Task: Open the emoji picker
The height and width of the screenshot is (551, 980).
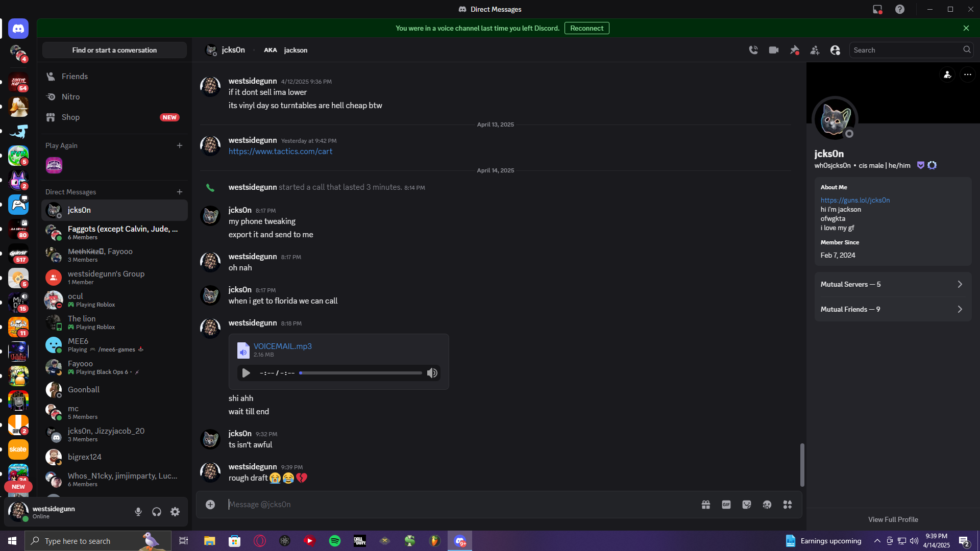Action: (767, 505)
